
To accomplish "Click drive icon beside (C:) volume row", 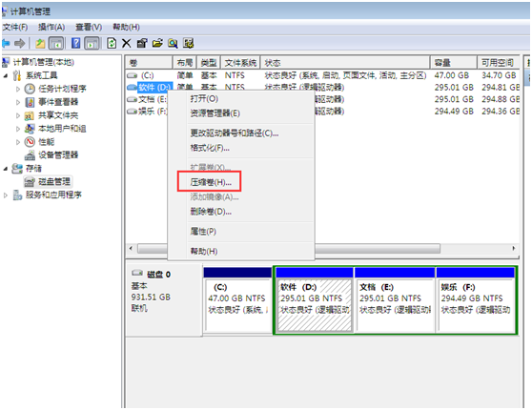I will (132, 75).
